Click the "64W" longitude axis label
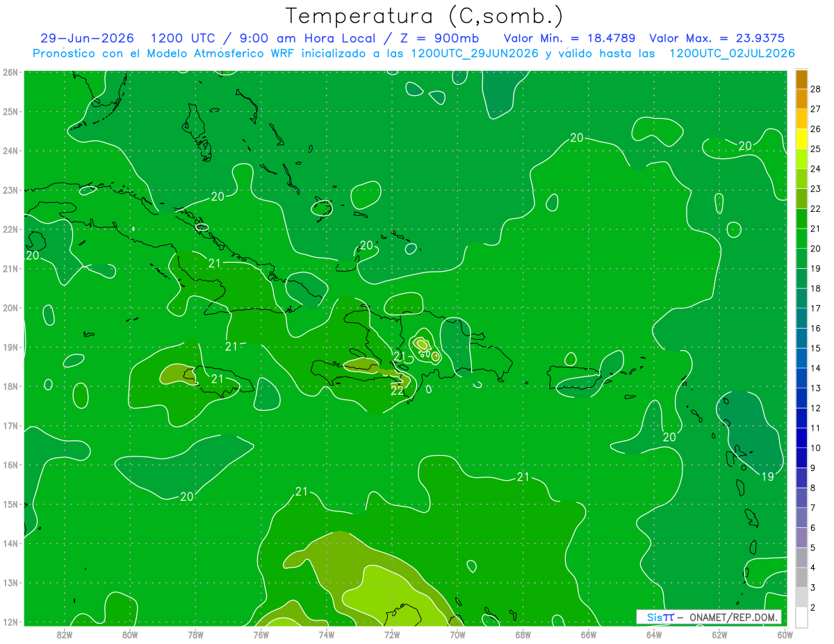 pyautogui.click(x=654, y=634)
